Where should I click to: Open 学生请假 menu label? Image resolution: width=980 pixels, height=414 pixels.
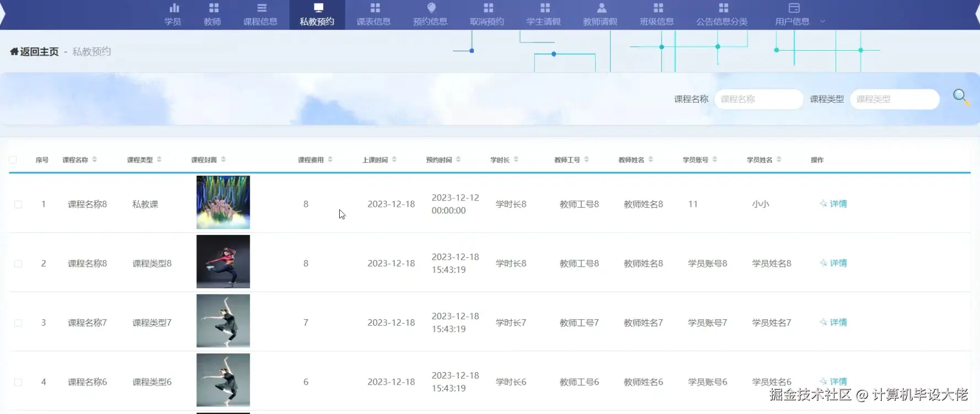click(543, 21)
